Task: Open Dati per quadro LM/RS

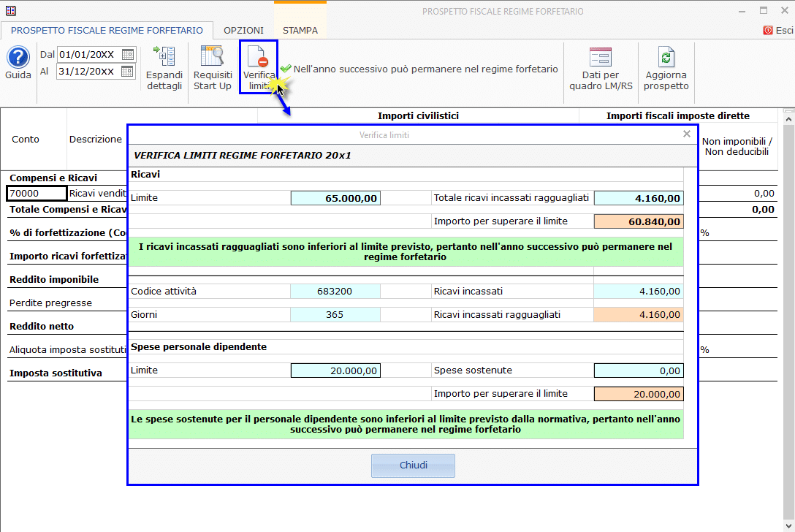Action: point(601,69)
